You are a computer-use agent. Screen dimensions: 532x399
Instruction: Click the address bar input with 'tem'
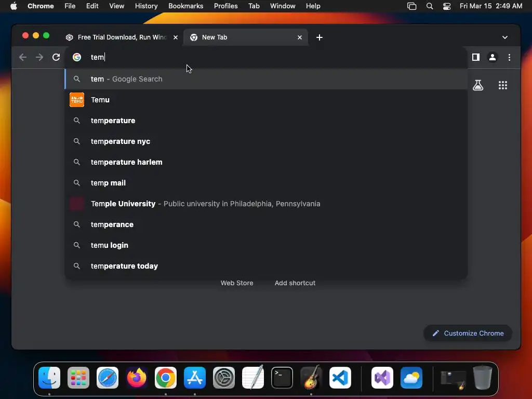(266, 57)
